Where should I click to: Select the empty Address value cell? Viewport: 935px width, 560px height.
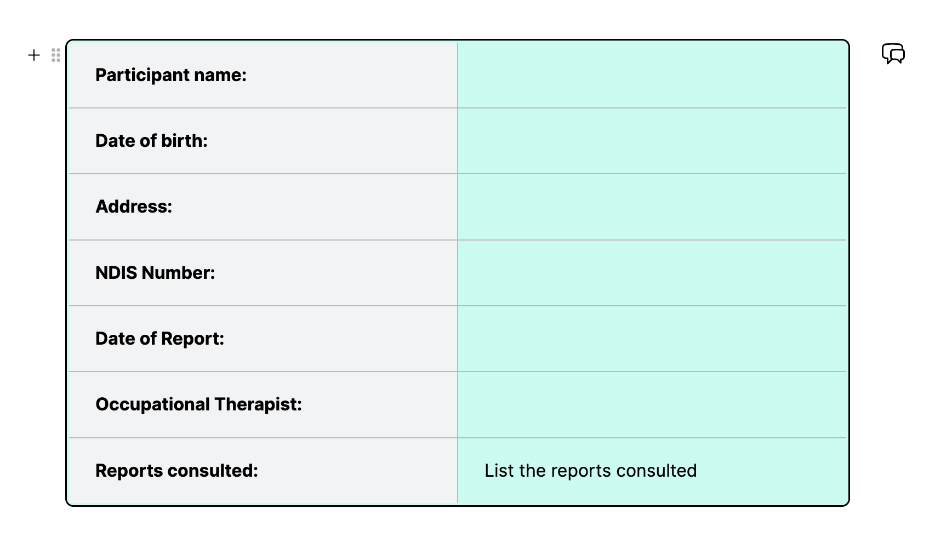(652, 207)
